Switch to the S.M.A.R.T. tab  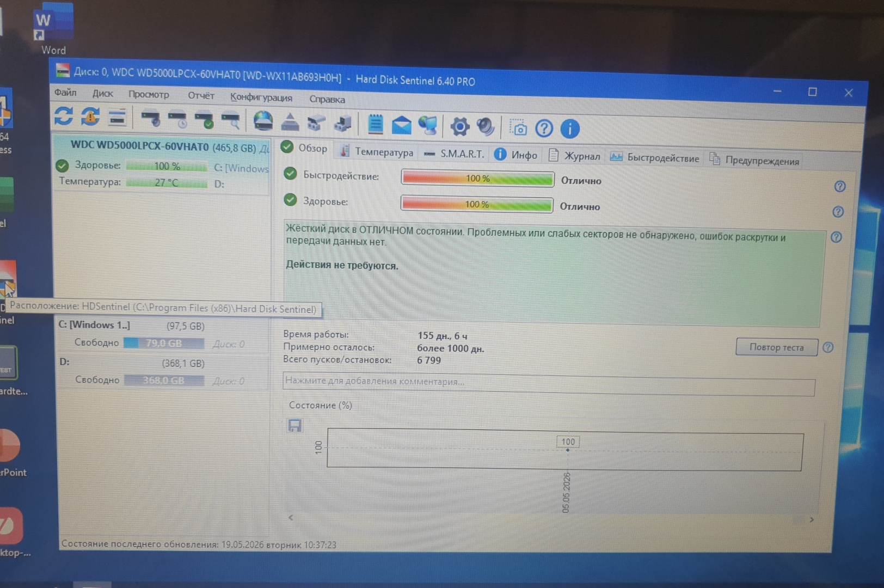pos(454,154)
